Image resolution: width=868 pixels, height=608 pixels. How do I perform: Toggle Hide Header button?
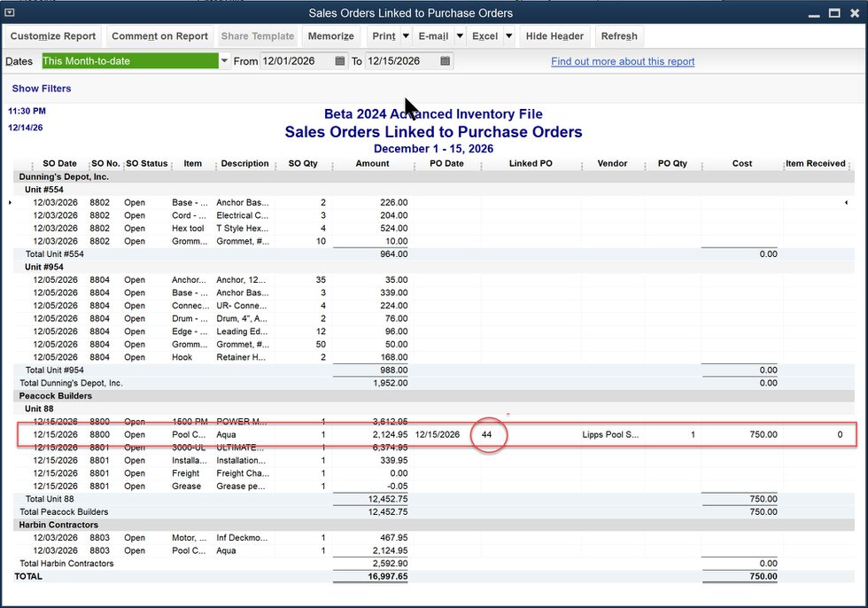pos(554,36)
